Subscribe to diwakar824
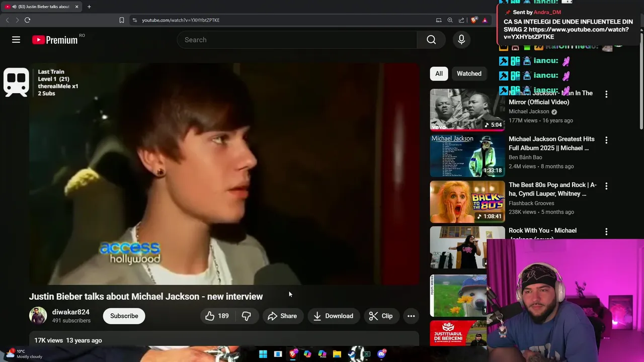This screenshot has width=644, height=362. [x=124, y=316]
